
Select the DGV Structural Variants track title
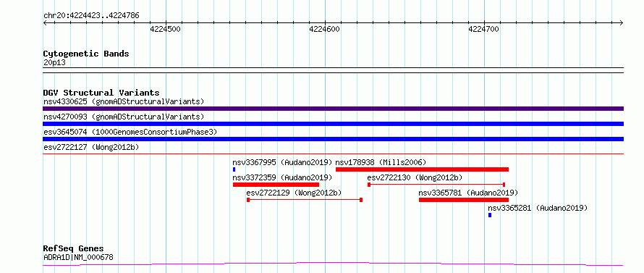click(x=101, y=93)
